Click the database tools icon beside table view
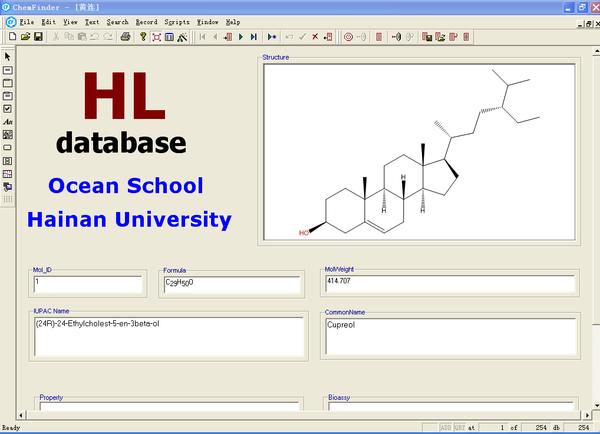Screen dimensions: 600x434 pyautogui.click(x=182, y=37)
